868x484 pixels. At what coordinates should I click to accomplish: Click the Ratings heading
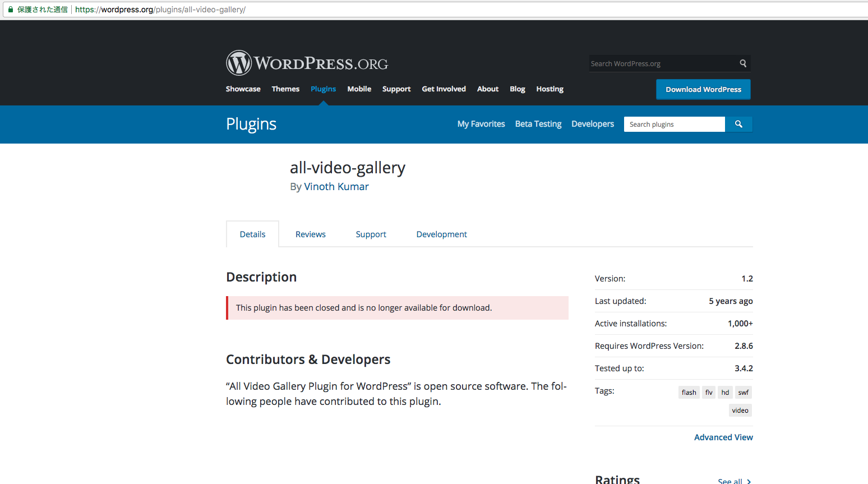tap(617, 479)
